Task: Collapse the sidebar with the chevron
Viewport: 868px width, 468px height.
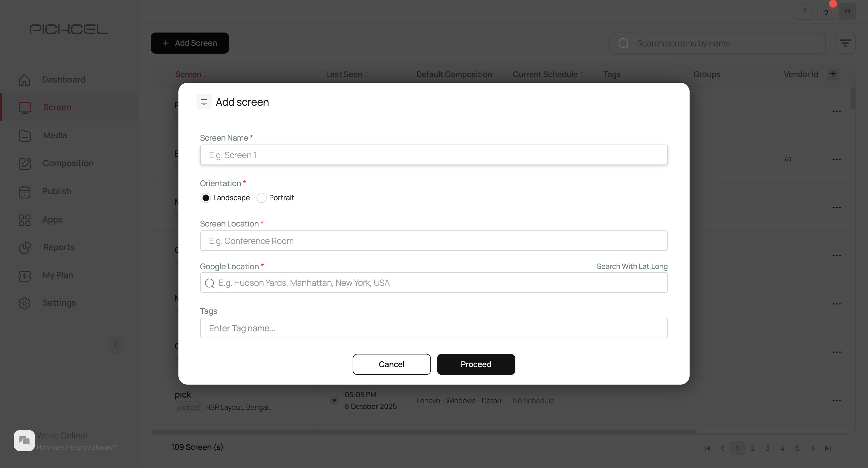Action: pyautogui.click(x=116, y=345)
